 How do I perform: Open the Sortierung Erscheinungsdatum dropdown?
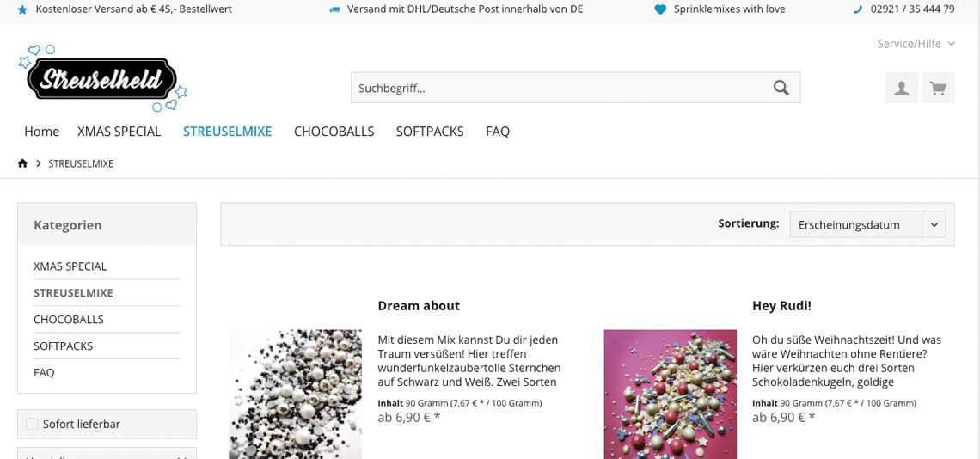(867, 224)
